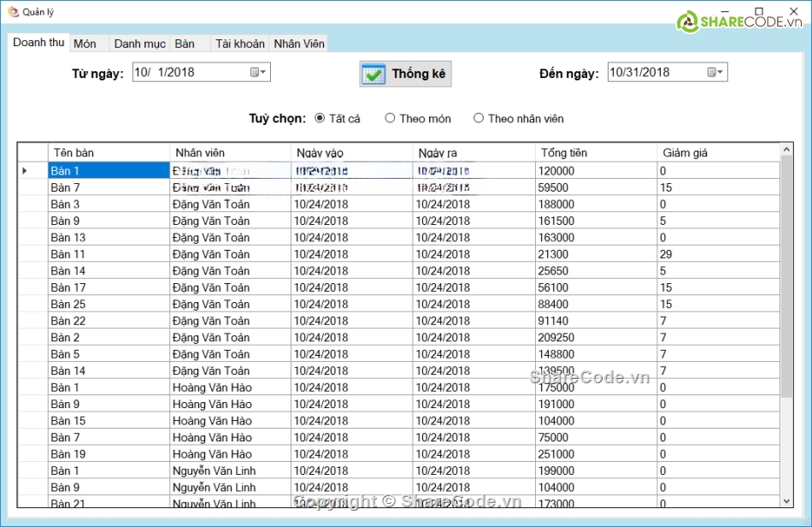Viewport: 812px width, 527px height.
Task: Click Nguyễn Văn Linh in the 199000 row
Action: (230, 471)
